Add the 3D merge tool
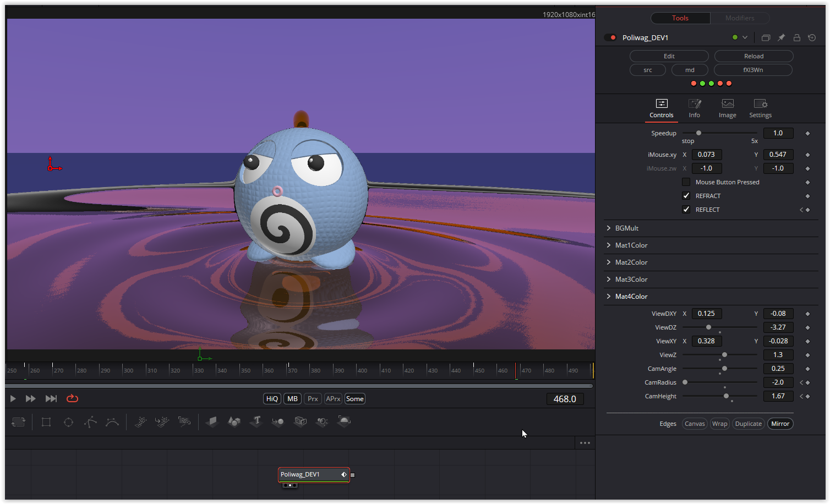Image resolution: width=830 pixels, height=504 pixels. (x=278, y=422)
